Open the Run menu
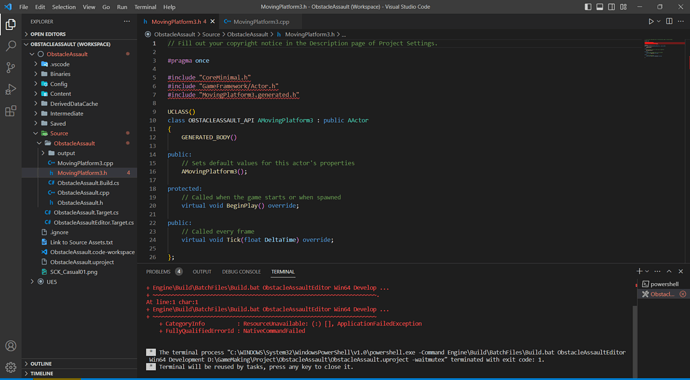This screenshot has width=690, height=380. [x=122, y=7]
